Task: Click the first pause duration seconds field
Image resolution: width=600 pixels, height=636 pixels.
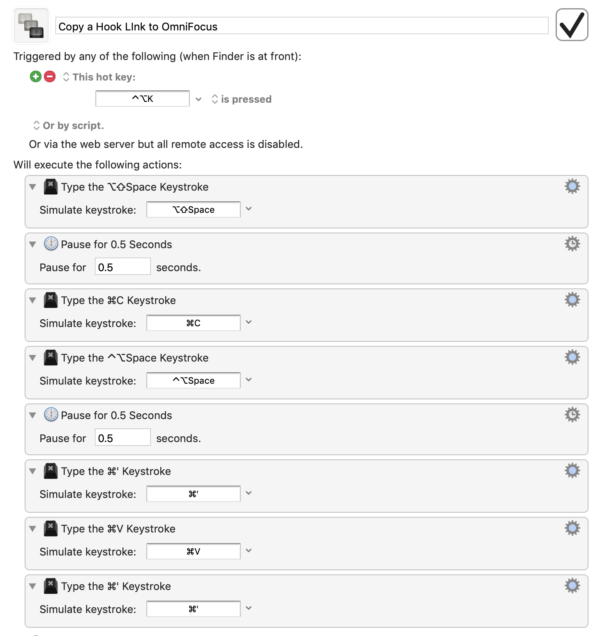Action: click(x=122, y=266)
